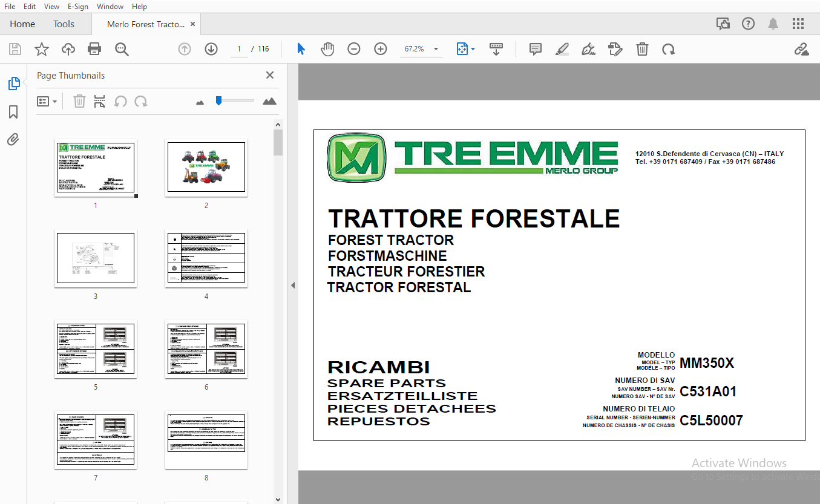This screenshot has width=820, height=504.
Task: Open the edit PDF stamp tool
Action: [x=615, y=50]
